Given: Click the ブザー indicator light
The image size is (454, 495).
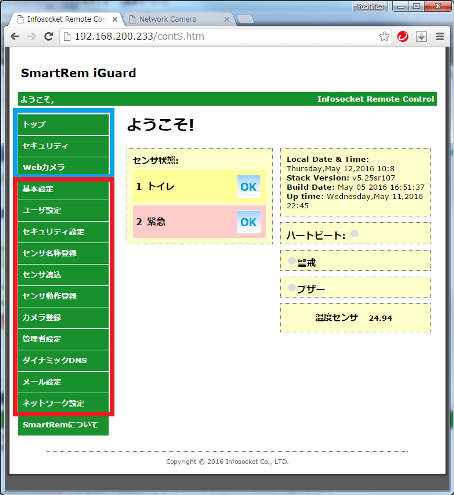Looking at the screenshot, I should pos(292,287).
